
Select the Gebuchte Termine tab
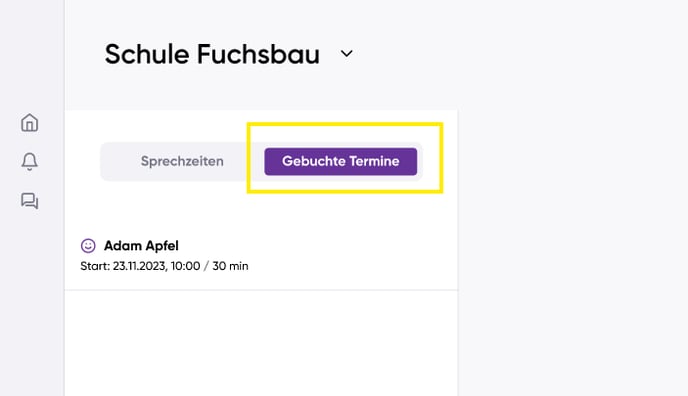[340, 161]
